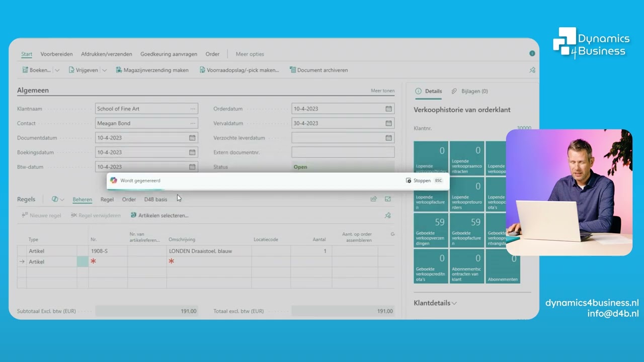Click the pin icon on action bar
This screenshot has width=644, height=362.
(532, 70)
